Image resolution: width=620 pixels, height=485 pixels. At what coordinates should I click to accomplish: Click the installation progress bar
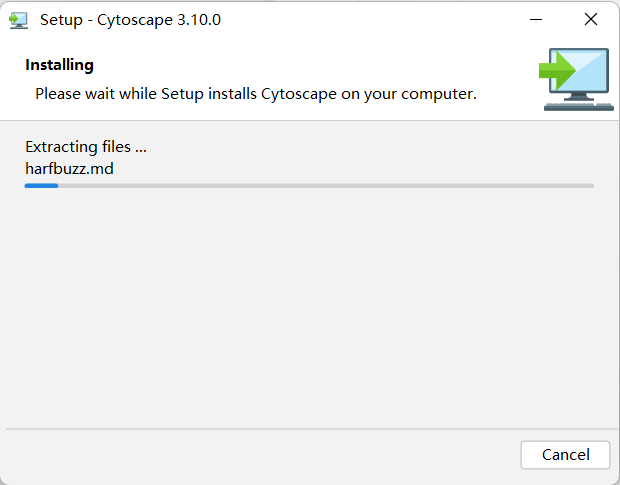pyautogui.click(x=309, y=185)
